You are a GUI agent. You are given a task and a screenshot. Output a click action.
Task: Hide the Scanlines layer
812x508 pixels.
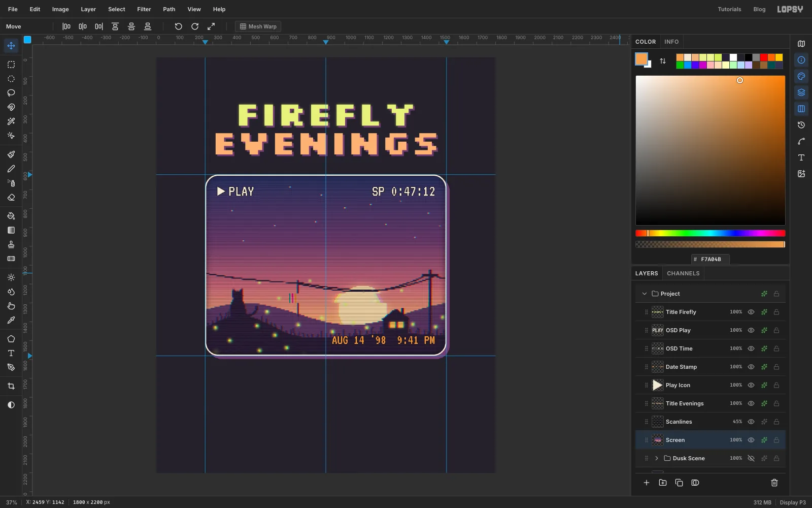coord(751,422)
